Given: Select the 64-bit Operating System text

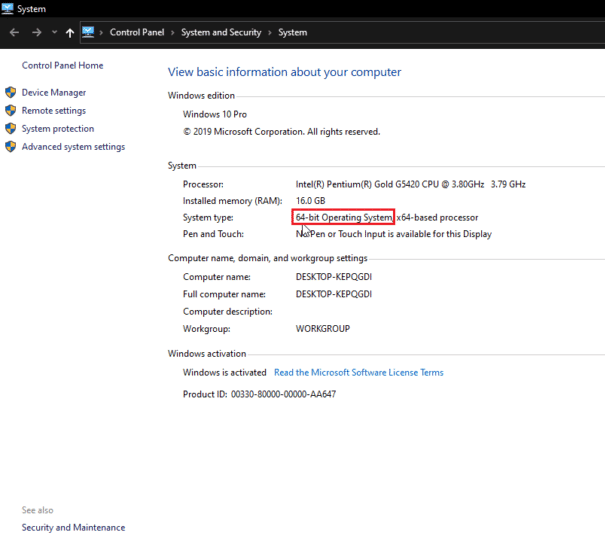Looking at the screenshot, I should 344,218.
